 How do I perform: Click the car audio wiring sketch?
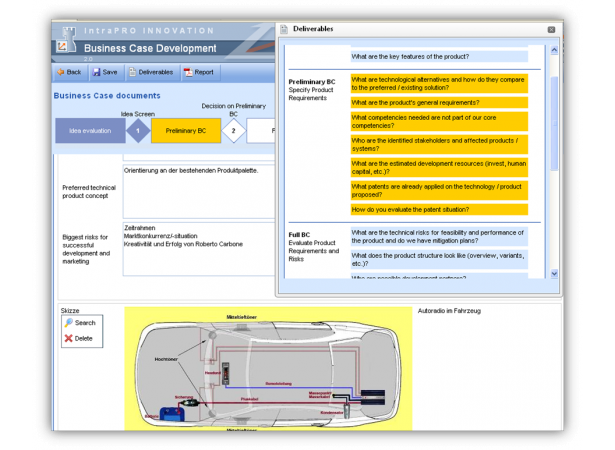pyautogui.click(x=268, y=369)
